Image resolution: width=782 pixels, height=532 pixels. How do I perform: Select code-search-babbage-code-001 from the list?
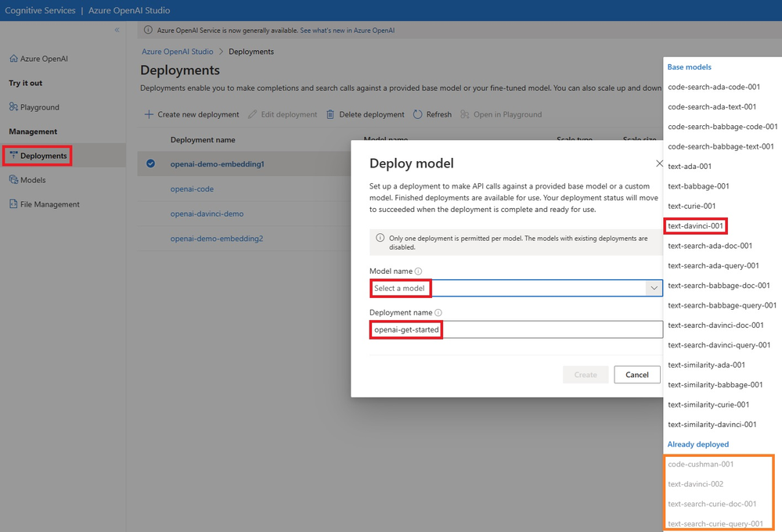point(723,126)
